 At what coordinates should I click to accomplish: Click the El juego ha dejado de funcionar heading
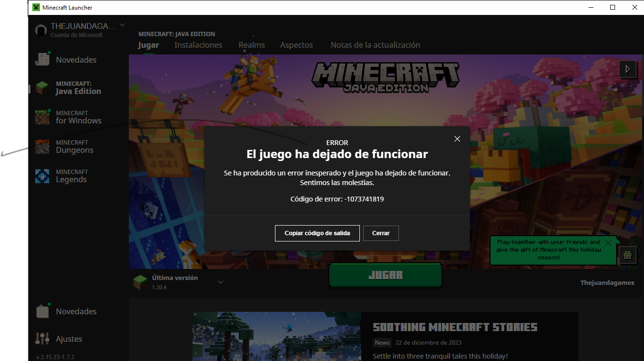pos(337,154)
